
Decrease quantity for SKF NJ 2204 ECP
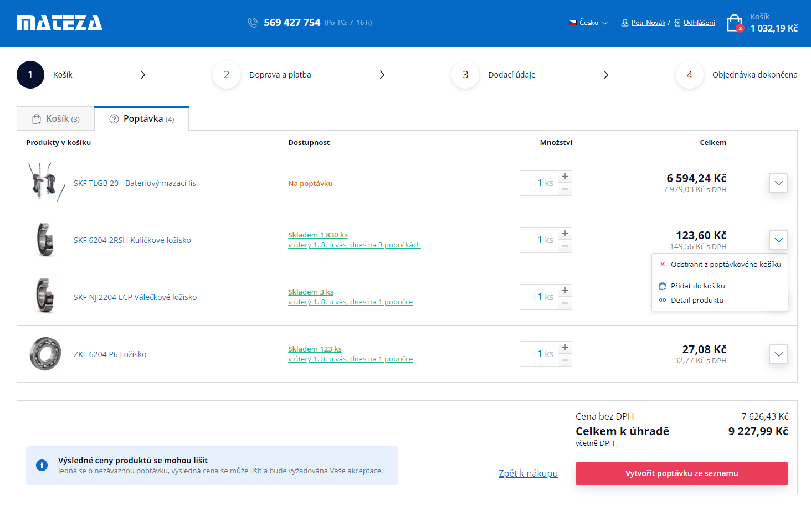click(565, 303)
